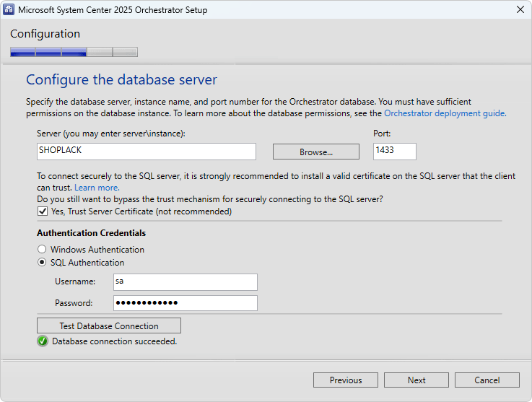532x402 pixels.
Task: Click the 'Password:' label
Action: pyautogui.click(x=74, y=303)
